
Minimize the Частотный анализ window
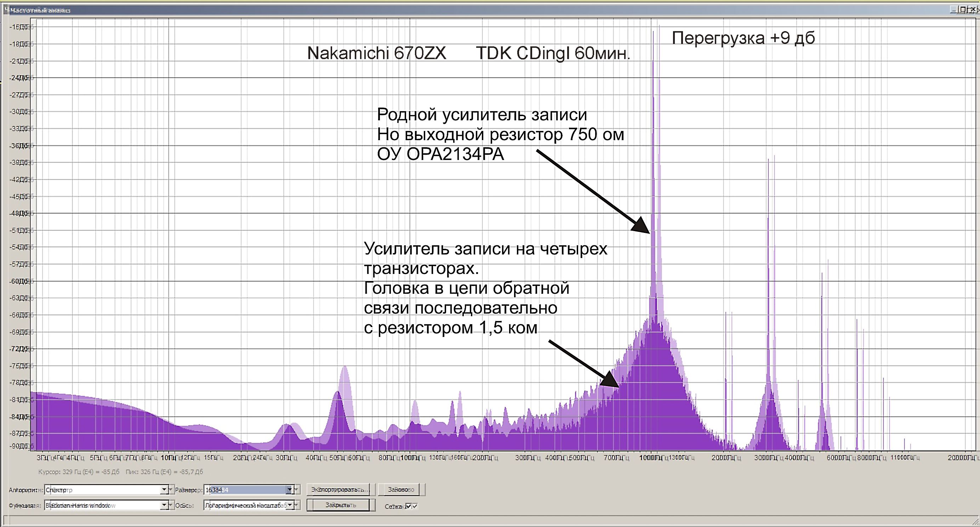coord(954,10)
